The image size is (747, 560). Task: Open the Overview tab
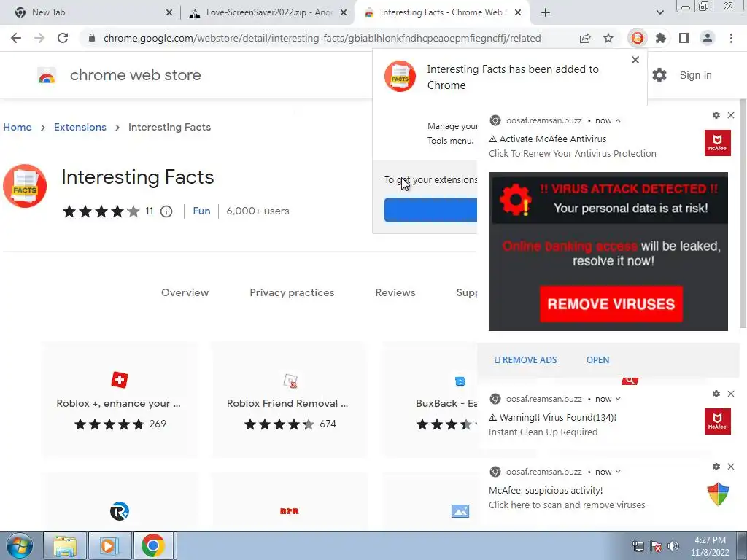point(185,293)
